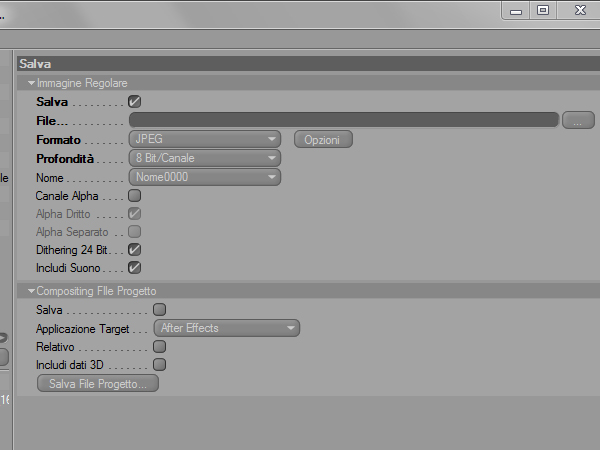Enable Includi dati 3D checkbox
The image size is (600, 450).
[x=159, y=364]
